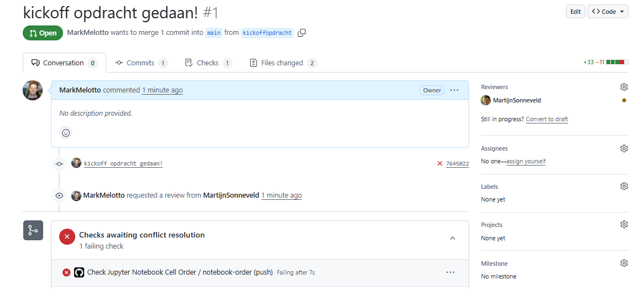644x289 pixels.
Task: Switch to the Checks tab
Action: pyautogui.click(x=208, y=63)
